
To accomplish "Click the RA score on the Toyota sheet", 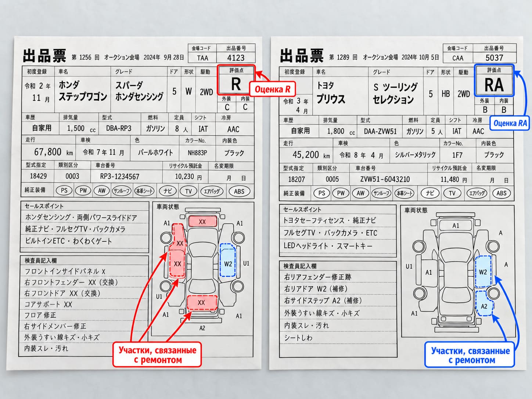I will coord(494,85).
